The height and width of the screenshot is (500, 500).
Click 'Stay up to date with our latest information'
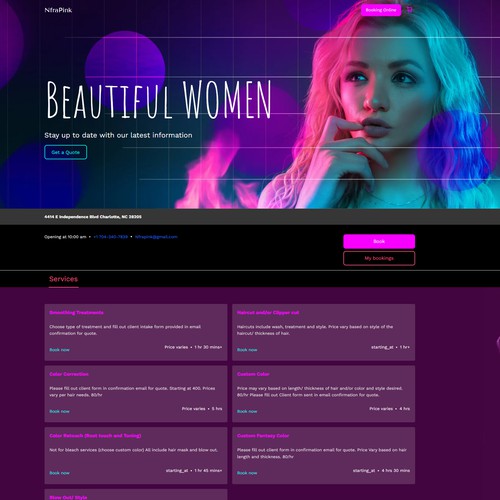click(118, 135)
